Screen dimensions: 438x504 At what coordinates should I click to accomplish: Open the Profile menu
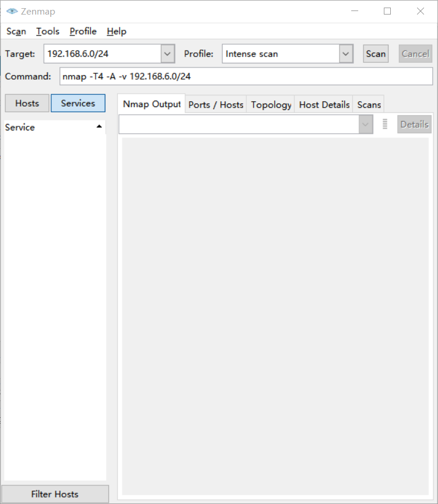point(83,31)
